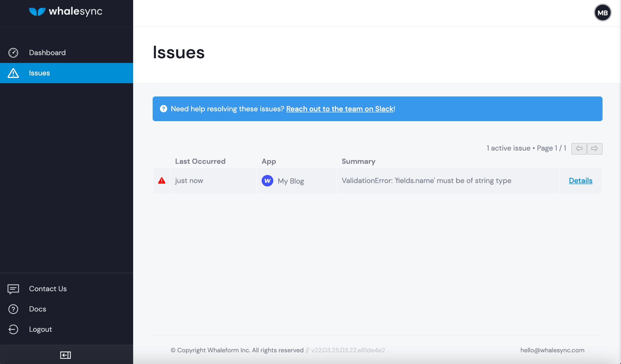The width and height of the screenshot is (621, 364).
Task: Select the ValidationError summary text row
Action: [x=426, y=180]
